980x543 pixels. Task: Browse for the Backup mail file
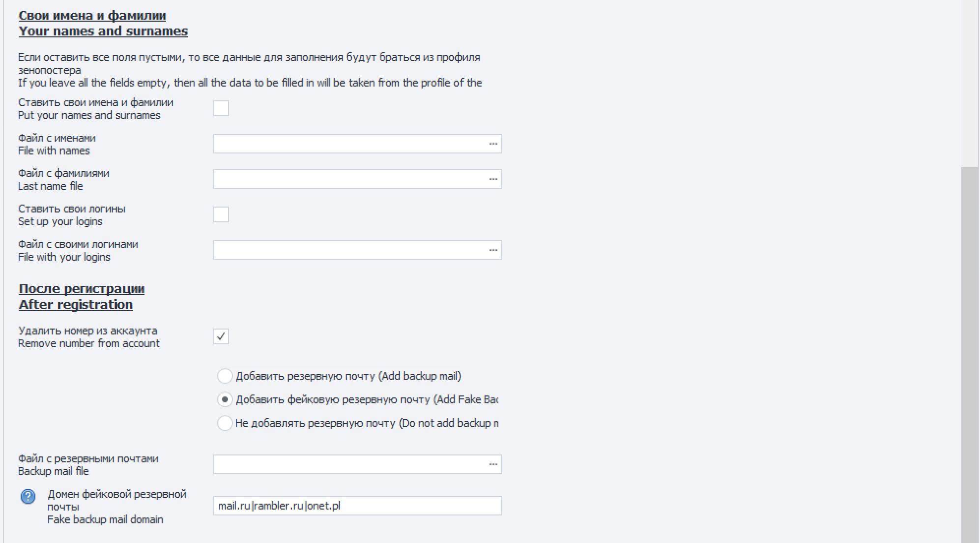click(493, 465)
